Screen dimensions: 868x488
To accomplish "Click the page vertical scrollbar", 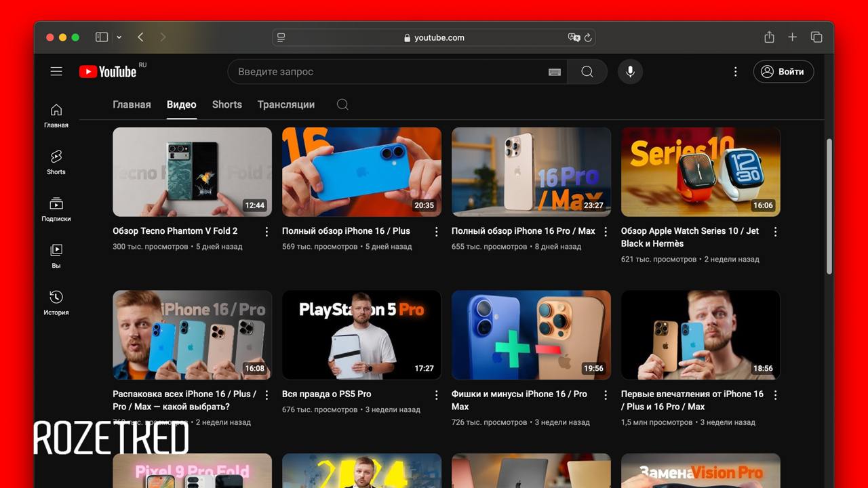I will pyautogui.click(x=829, y=207).
